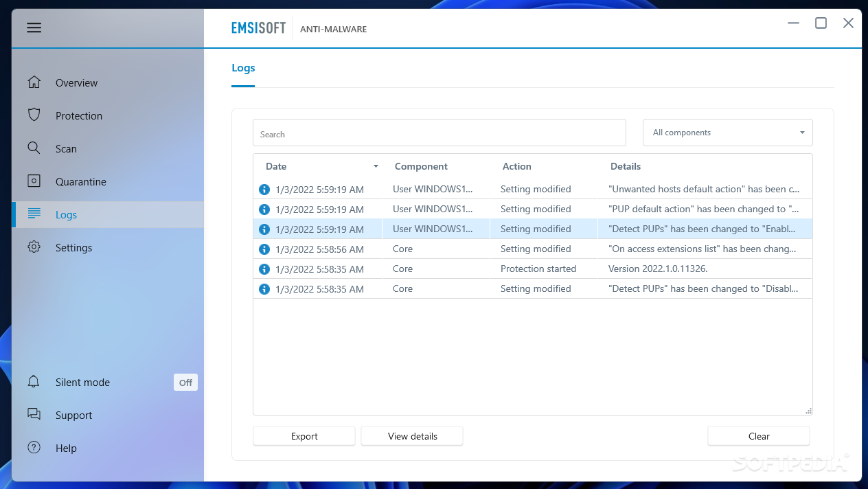The width and height of the screenshot is (868, 489).
Task: Open Help from sidebar
Action: coord(108,448)
